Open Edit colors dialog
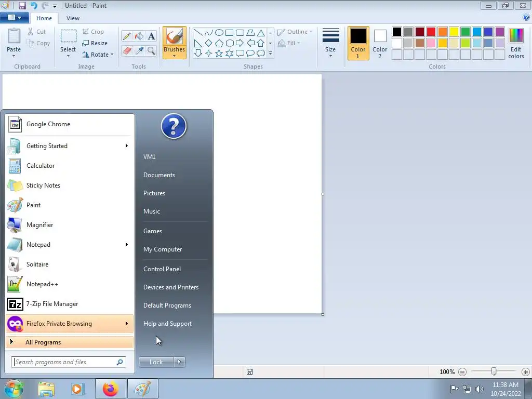Screen dimensions: 532x399 click(516, 44)
